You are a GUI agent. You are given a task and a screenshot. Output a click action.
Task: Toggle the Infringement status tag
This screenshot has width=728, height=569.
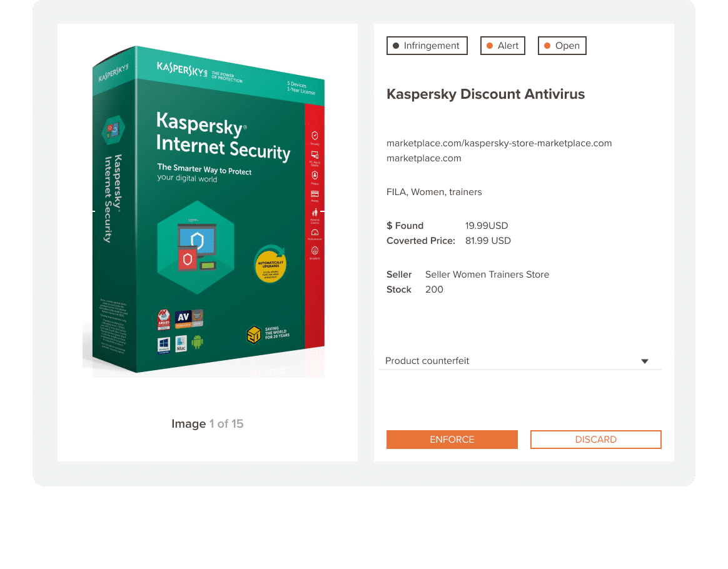pyautogui.click(x=427, y=46)
